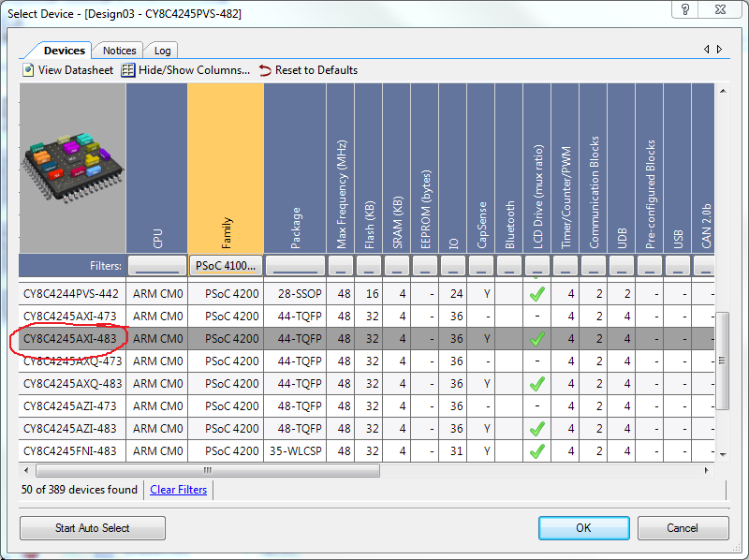Viewport: 749px width, 560px height.
Task: Click LCD Drive checkmark in CY8C4245FNI-483 row
Action: point(537,451)
